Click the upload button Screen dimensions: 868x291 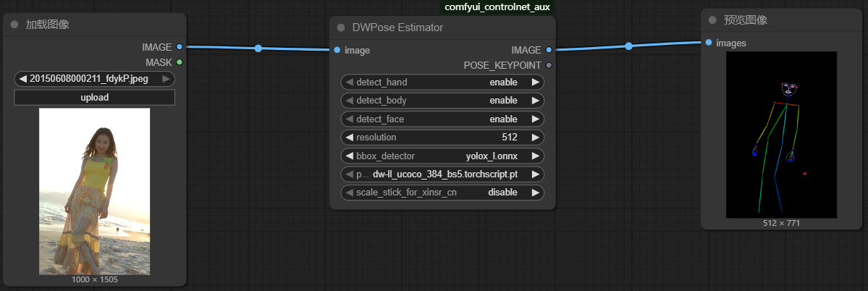[94, 97]
